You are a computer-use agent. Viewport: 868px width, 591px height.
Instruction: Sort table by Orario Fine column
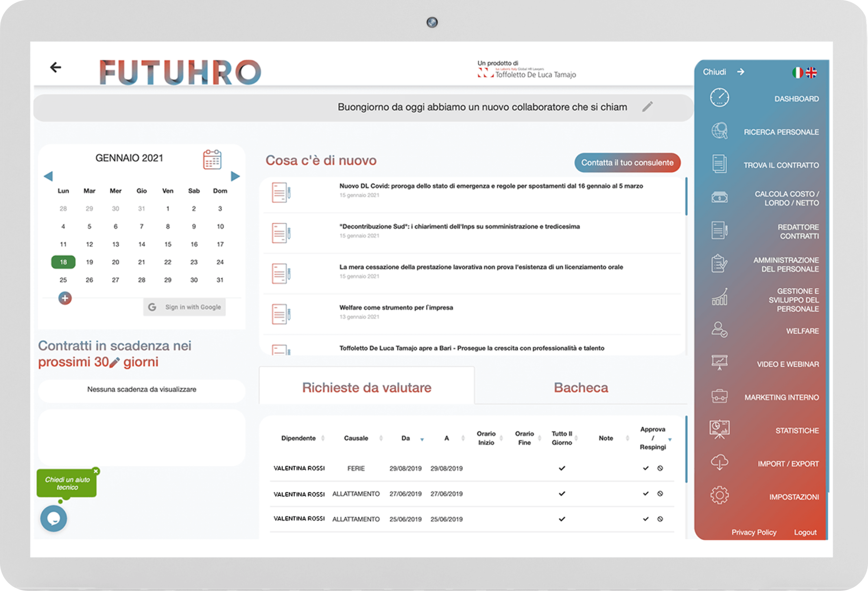(x=539, y=438)
